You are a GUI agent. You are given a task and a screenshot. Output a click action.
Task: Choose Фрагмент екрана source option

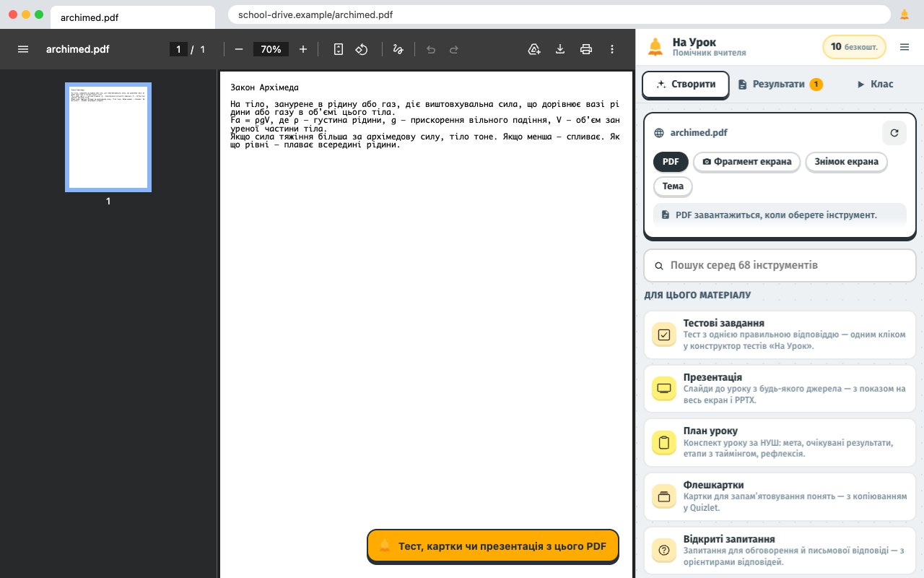746,162
